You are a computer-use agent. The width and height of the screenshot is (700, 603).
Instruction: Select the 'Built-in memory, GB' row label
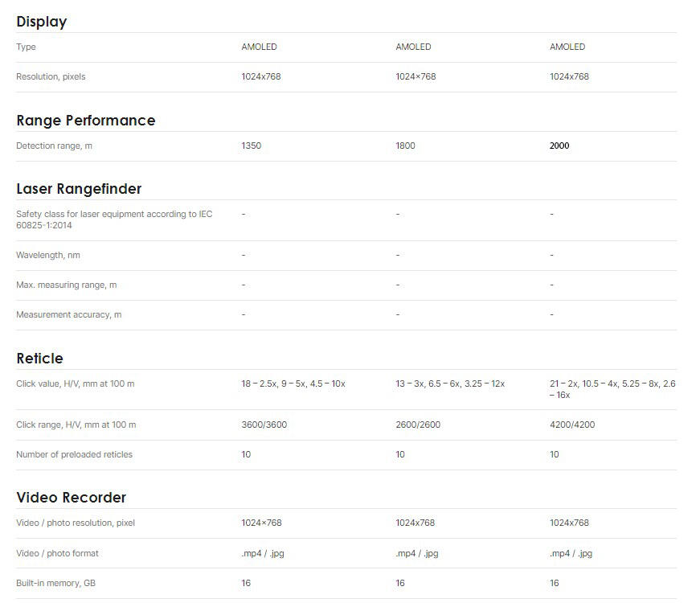pyautogui.click(x=56, y=583)
